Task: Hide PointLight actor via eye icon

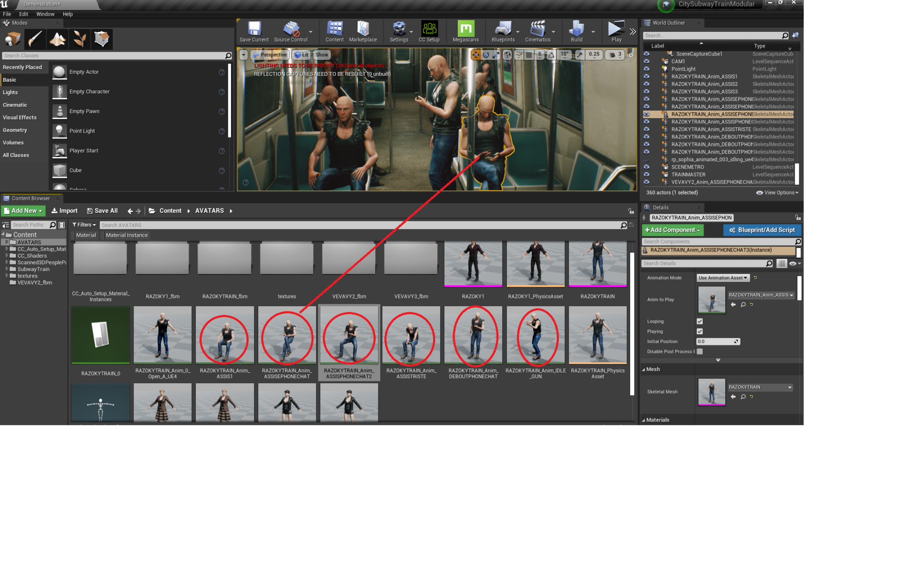Action: point(646,69)
